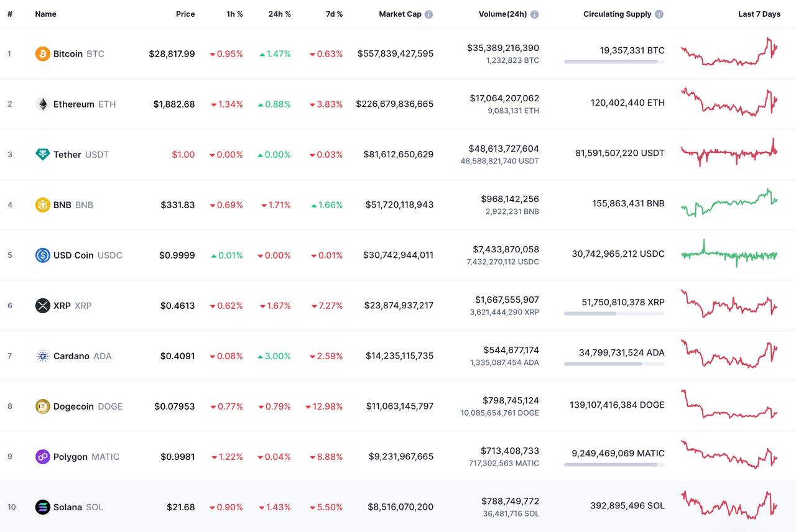Open the Bitcoin name link
Image resolution: width=796 pixels, height=532 pixels.
click(x=68, y=54)
